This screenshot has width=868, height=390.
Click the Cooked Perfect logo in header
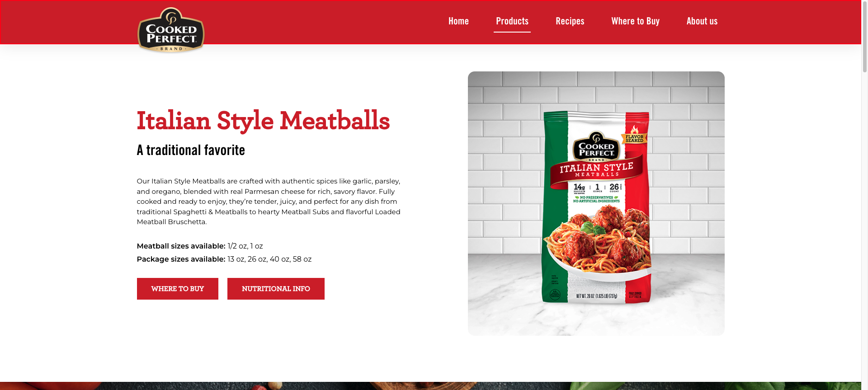[x=171, y=30]
